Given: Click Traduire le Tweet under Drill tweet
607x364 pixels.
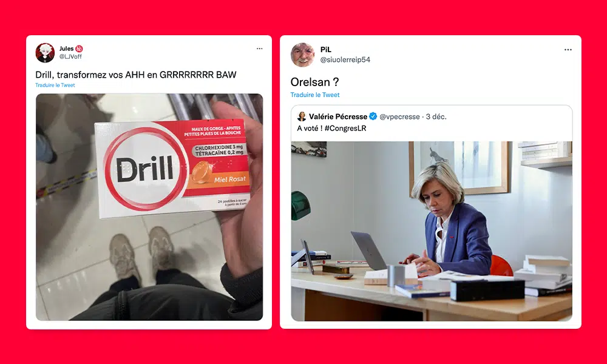Looking at the screenshot, I should click(x=55, y=85).
